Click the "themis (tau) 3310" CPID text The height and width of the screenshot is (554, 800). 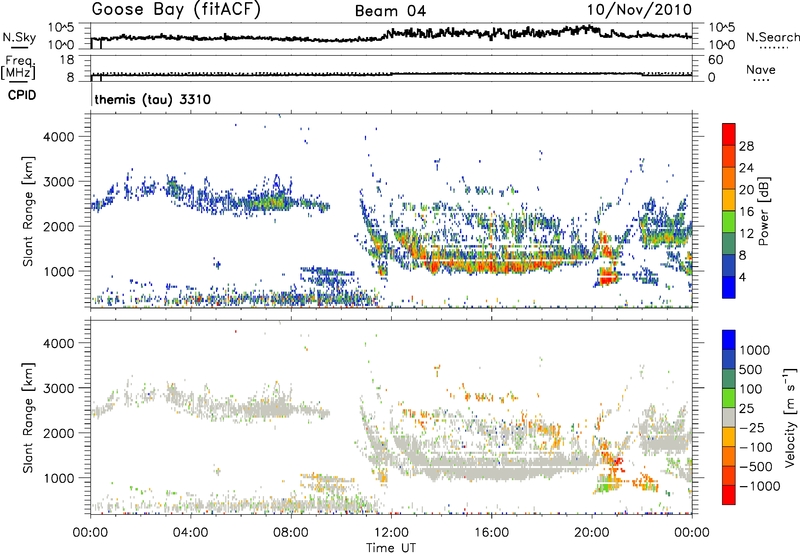(153, 99)
